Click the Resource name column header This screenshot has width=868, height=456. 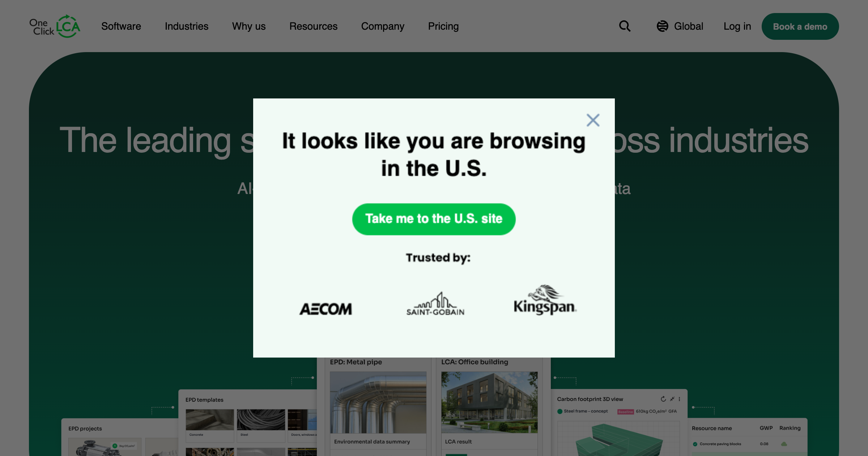tap(712, 428)
